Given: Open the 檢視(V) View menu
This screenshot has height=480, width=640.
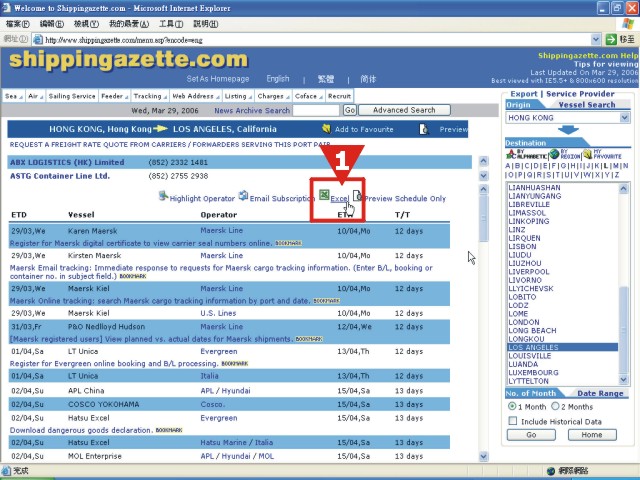Looking at the screenshot, I should click(86, 24).
